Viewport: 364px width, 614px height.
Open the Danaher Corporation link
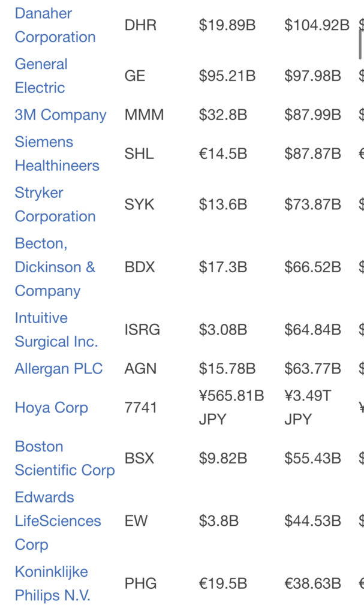(x=55, y=25)
